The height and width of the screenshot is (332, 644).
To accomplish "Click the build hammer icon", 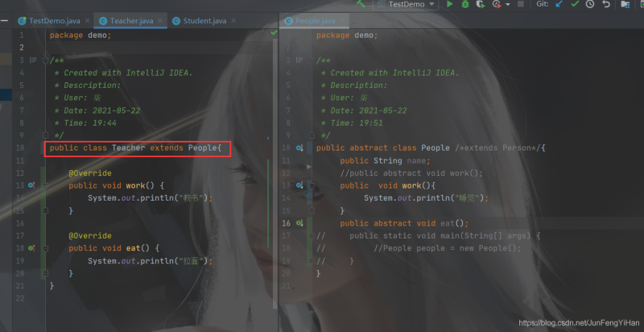I will coord(361,4).
